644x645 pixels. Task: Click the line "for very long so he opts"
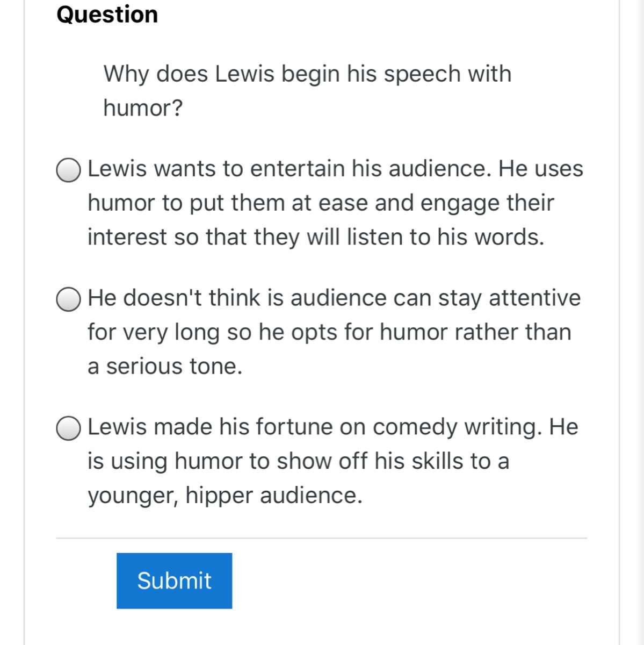329,332
